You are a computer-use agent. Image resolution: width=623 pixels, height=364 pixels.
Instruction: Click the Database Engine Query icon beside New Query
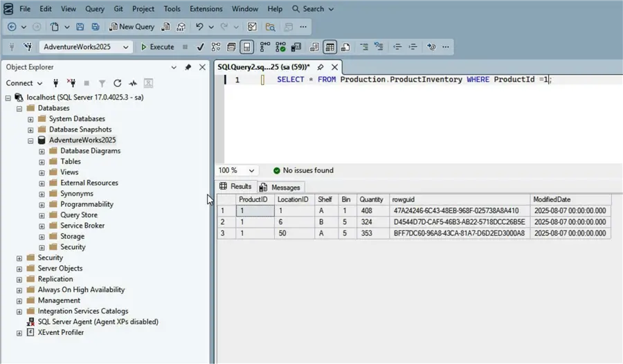tap(165, 26)
